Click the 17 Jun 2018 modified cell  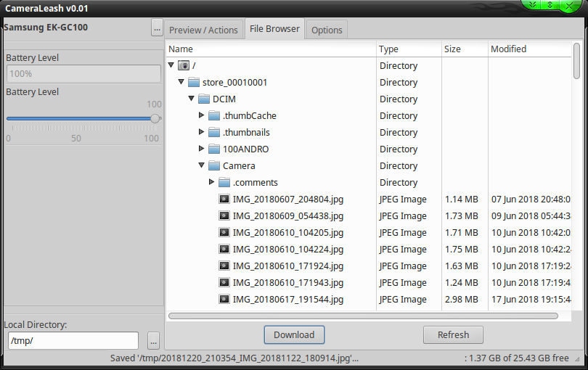point(531,299)
